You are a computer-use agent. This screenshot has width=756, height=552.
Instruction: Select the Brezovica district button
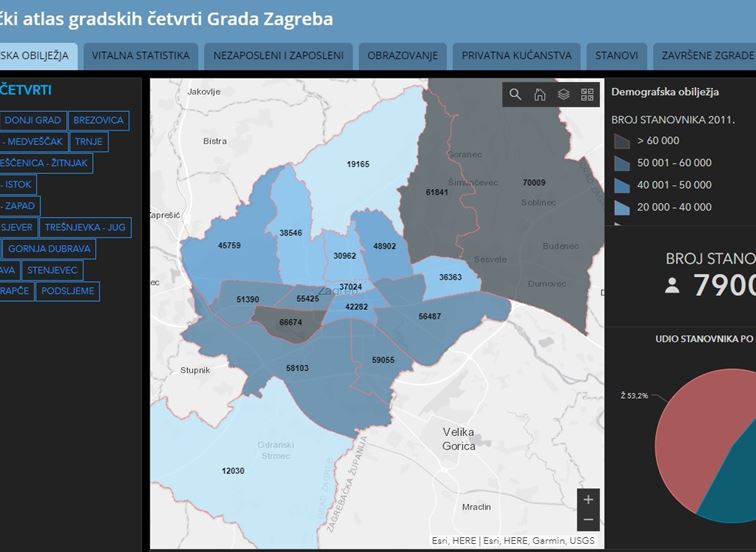98,120
